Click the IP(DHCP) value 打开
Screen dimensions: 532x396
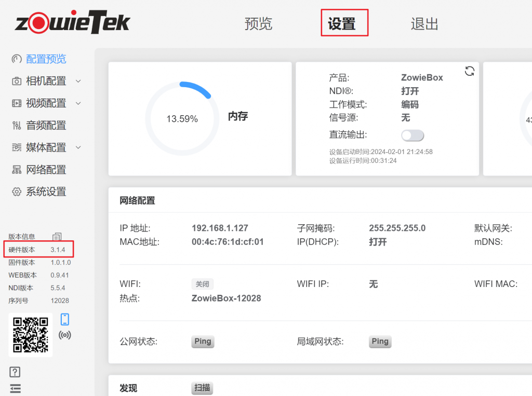[378, 242]
